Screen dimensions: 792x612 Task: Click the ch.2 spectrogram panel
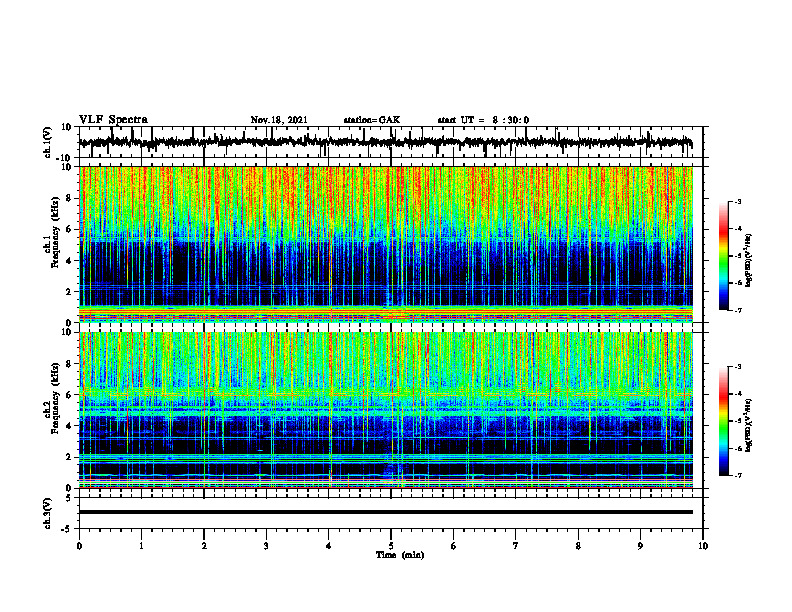[x=385, y=410]
